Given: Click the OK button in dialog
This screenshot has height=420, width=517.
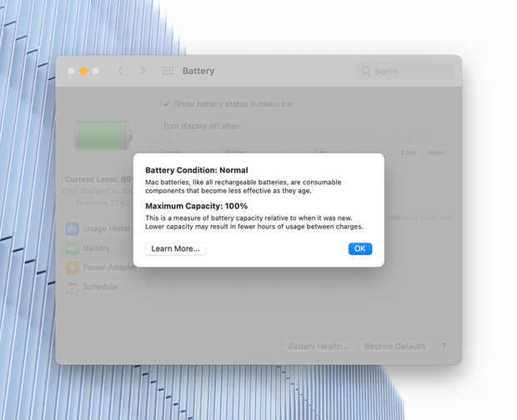Looking at the screenshot, I should [359, 248].
